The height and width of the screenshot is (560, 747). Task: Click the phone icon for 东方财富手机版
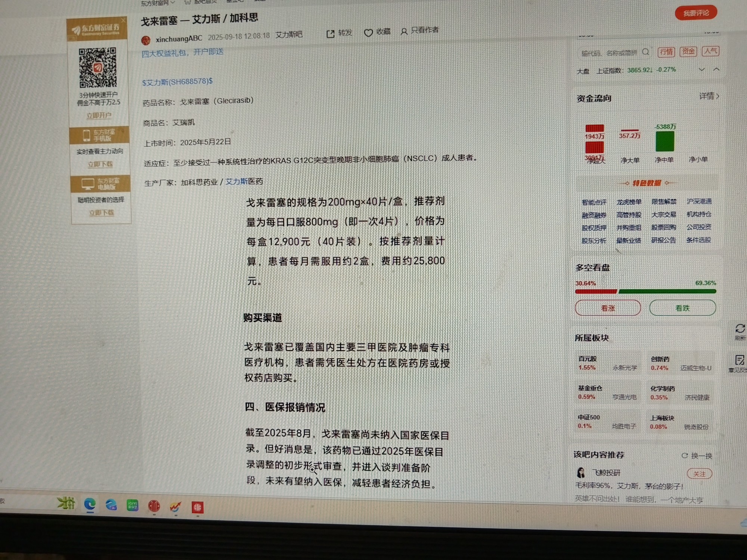click(x=86, y=136)
